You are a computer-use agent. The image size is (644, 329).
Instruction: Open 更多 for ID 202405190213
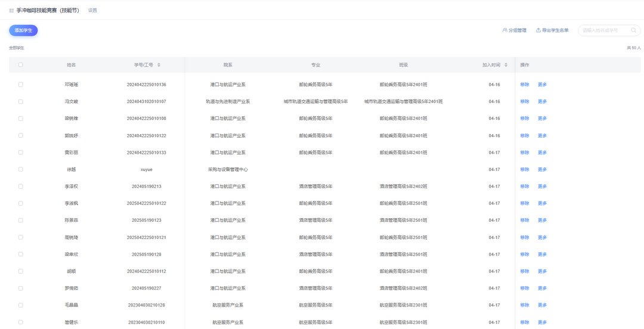click(542, 187)
